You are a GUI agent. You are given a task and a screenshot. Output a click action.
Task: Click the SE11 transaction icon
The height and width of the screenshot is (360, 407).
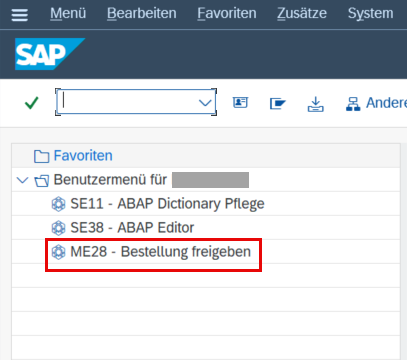point(58,204)
